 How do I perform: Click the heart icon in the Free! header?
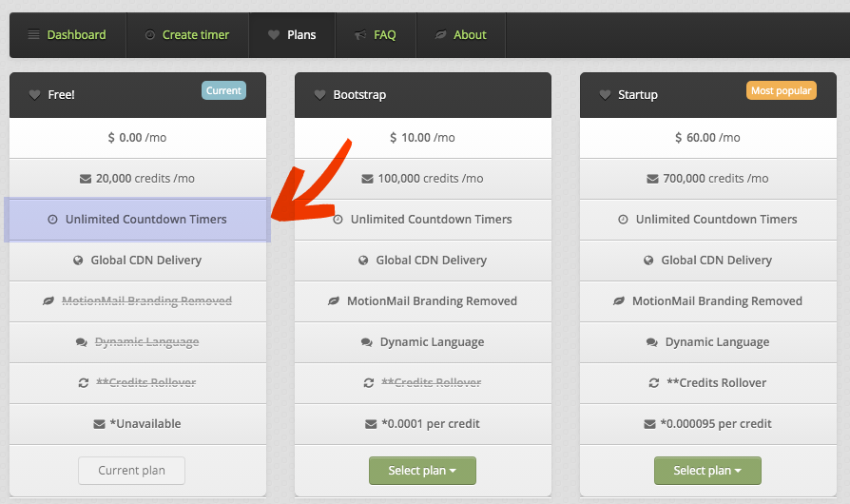pos(35,95)
